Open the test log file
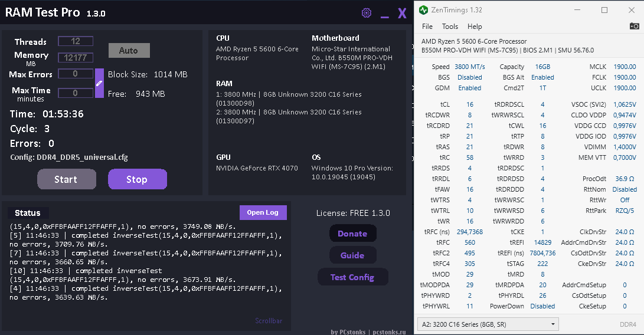Viewport: 644px width, 335px height. coord(263,212)
